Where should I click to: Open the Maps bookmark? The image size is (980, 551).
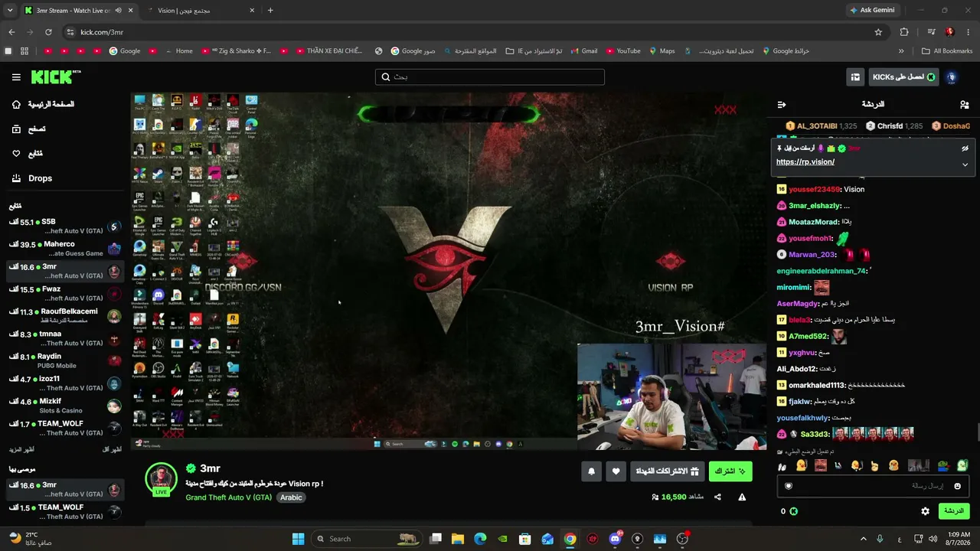tap(662, 51)
